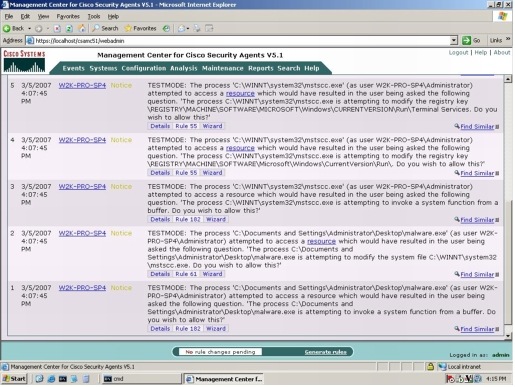515x387 pixels.
Task: Open Rule 61 for event 2
Action: (186, 274)
